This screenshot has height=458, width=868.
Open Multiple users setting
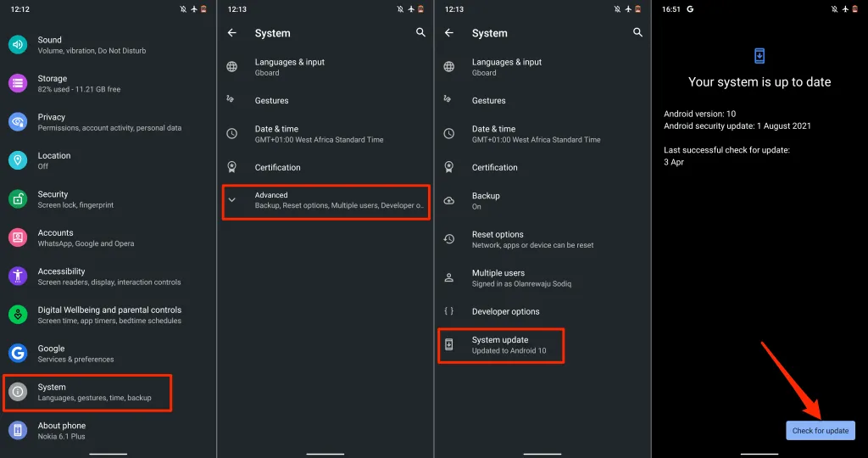[x=521, y=278]
